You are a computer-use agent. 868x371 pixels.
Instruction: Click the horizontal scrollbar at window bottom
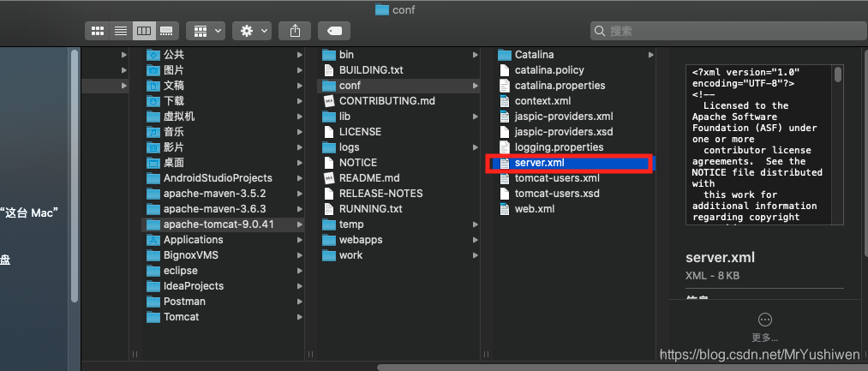[x=622, y=367]
